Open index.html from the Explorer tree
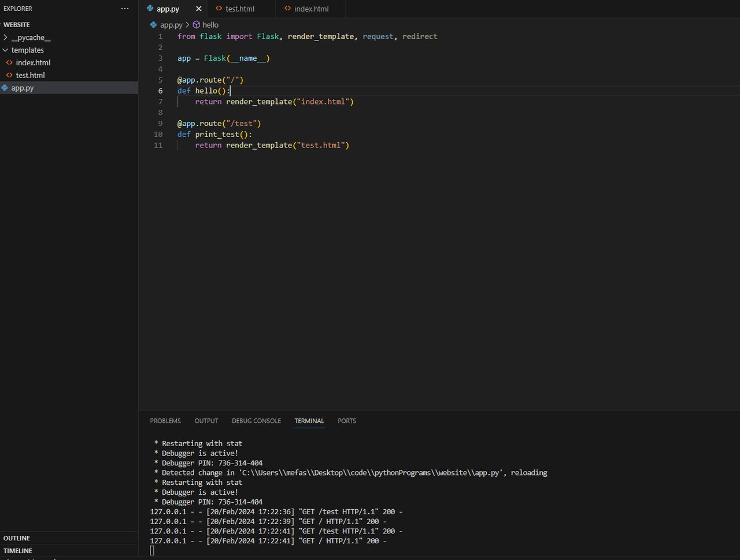 33,62
